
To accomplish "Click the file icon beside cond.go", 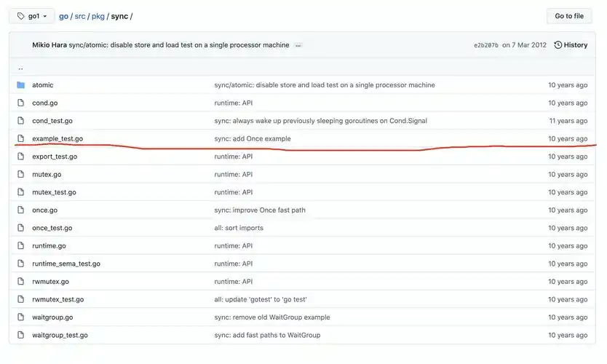I will tap(20, 103).
